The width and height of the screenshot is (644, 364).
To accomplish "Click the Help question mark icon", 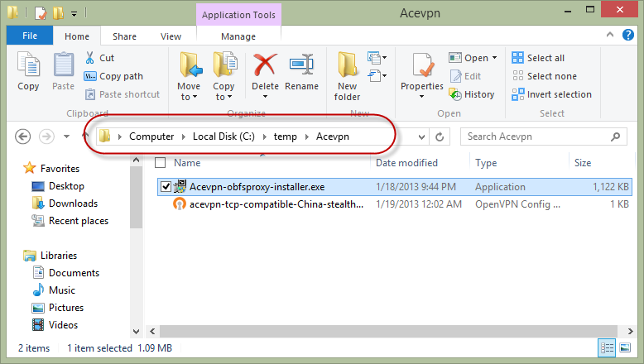I will pos(628,35).
